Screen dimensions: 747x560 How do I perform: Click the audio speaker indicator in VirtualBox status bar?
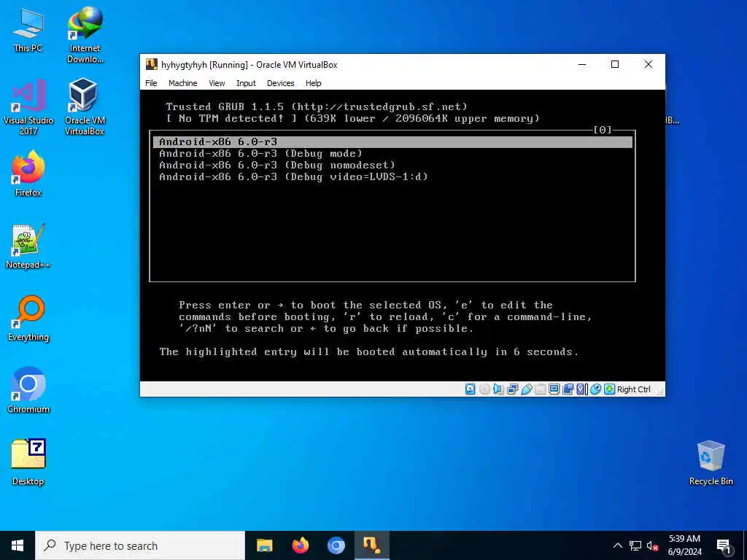point(498,389)
